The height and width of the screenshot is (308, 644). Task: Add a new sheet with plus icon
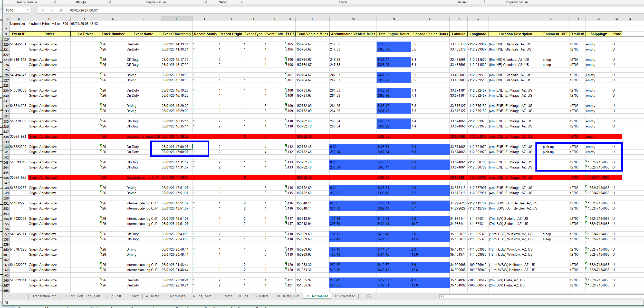369,296
